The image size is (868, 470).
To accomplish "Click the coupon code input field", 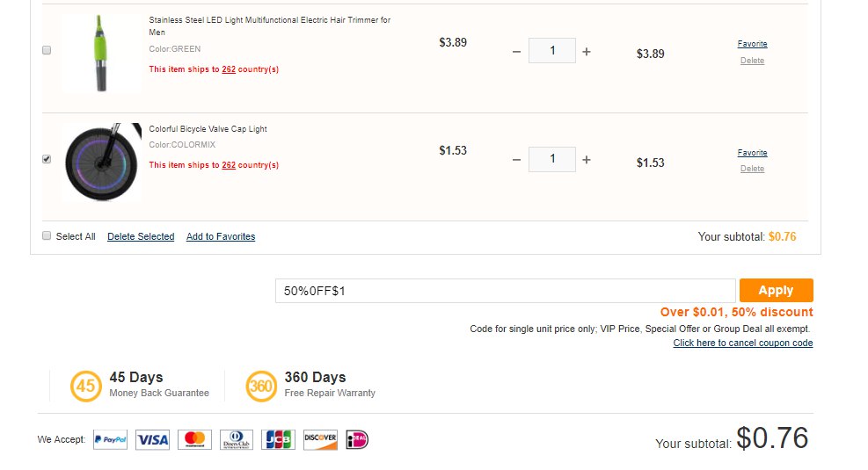I will coord(506,291).
